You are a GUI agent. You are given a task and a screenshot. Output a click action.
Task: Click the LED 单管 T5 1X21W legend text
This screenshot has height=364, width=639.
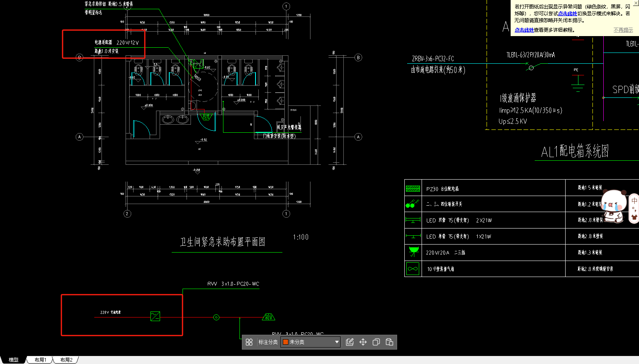[x=458, y=237]
